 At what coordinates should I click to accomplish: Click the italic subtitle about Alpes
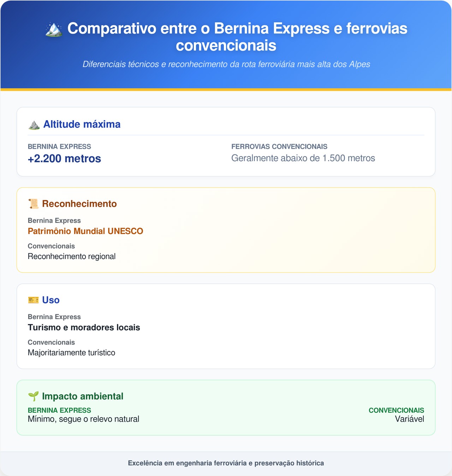[226, 64]
